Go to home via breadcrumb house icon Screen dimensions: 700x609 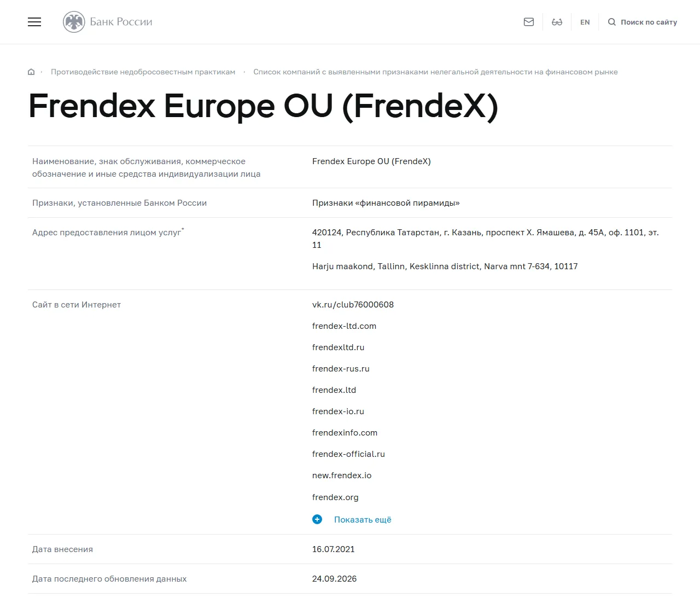(x=31, y=72)
